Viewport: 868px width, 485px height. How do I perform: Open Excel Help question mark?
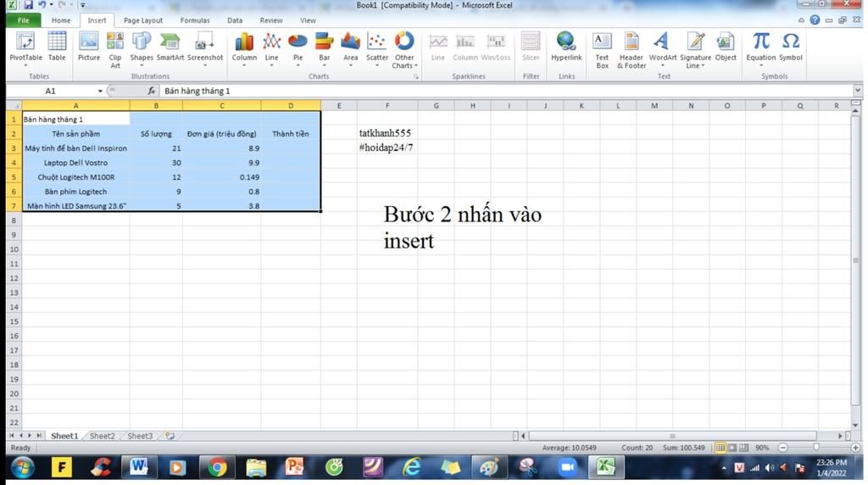[815, 20]
